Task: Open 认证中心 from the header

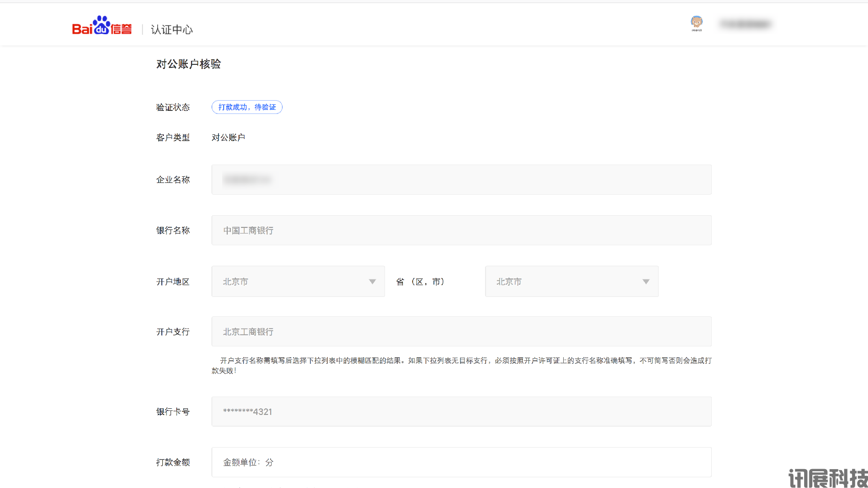Action: coord(172,30)
